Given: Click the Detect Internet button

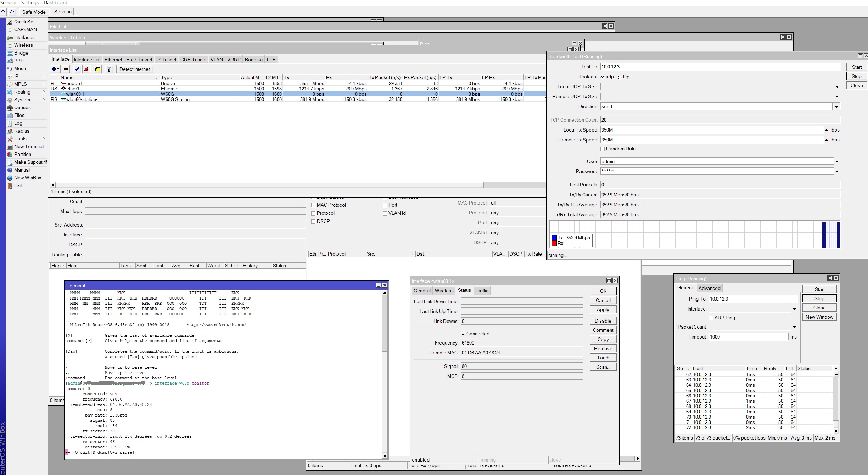Looking at the screenshot, I should (134, 69).
